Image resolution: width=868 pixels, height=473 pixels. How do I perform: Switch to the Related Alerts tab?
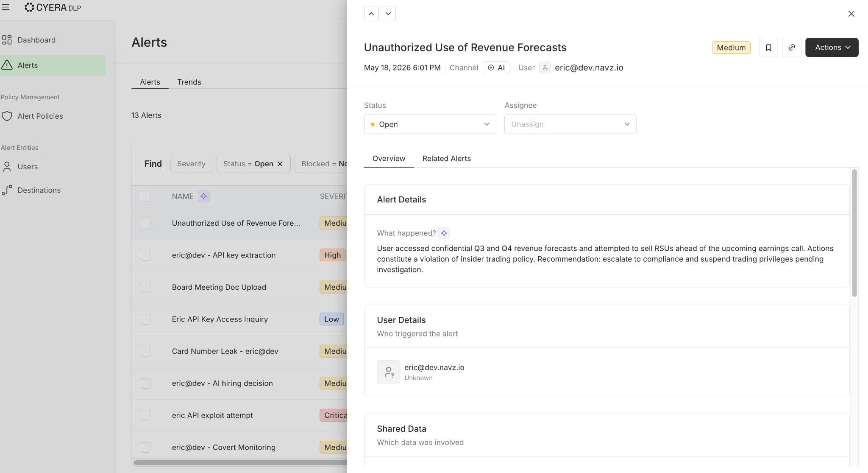click(x=446, y=159)
